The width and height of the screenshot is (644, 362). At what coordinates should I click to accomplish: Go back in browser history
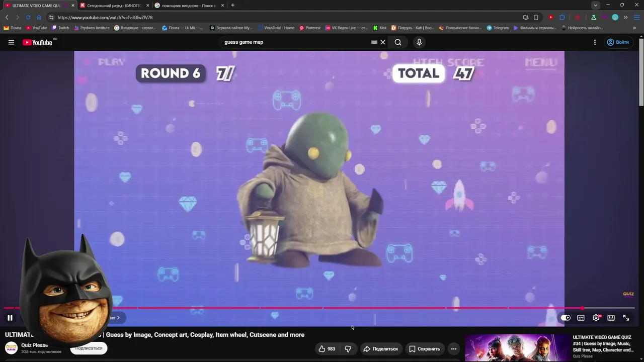pyautogui.click(x=7, y=17)
